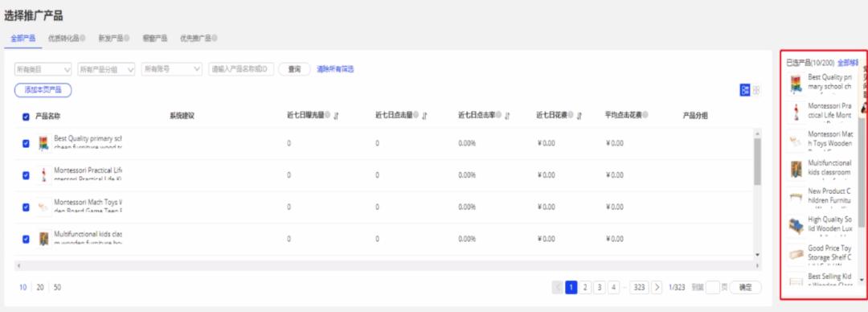This screenshot has height=312, width=868.
Task: Click the selected products panel scrollbar
Action: (862, 172)
